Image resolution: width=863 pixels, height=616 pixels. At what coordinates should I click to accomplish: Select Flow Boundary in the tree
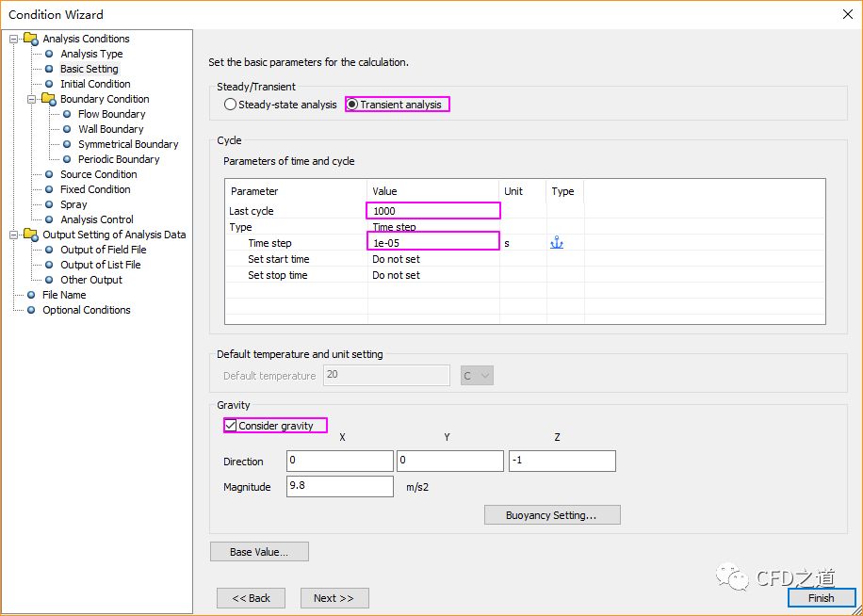[111, 114]
